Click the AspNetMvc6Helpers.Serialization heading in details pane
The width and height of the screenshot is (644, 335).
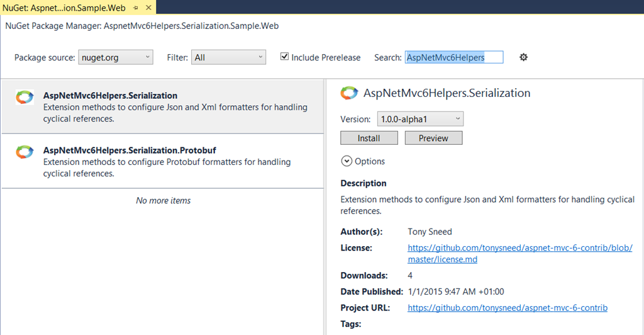[447, 93]
